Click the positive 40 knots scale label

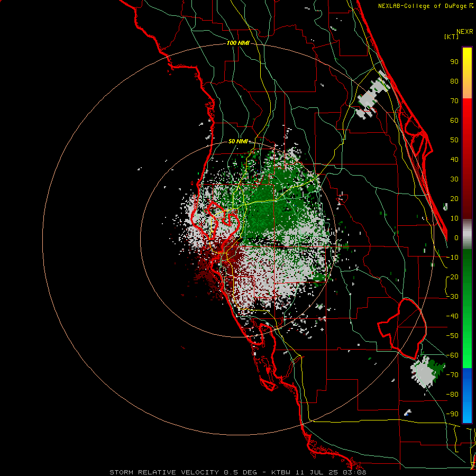tap(454, 160)
